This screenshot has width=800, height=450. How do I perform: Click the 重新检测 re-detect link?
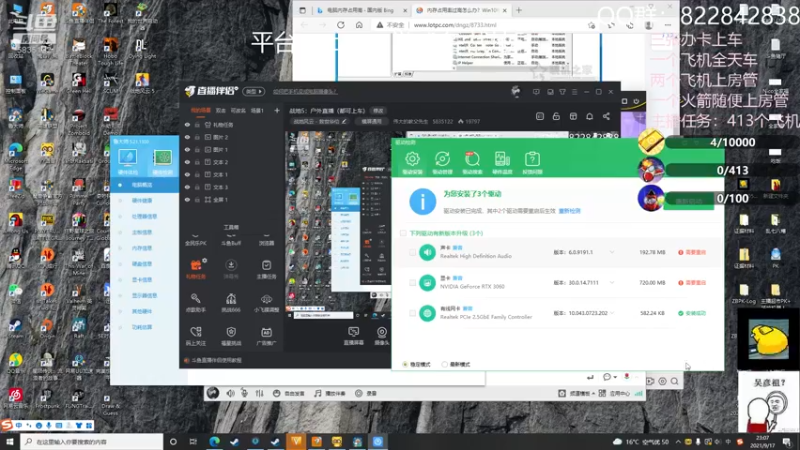[x=569, y=211]
